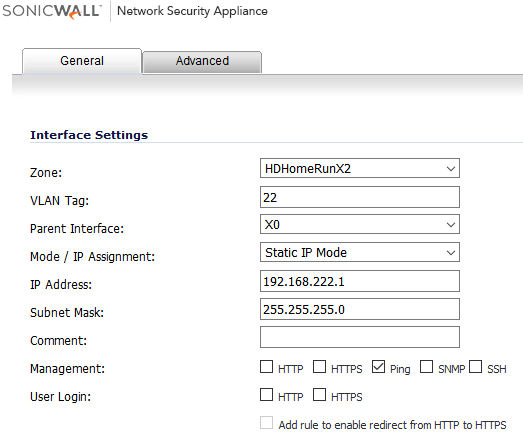This screenshot has height=444, width=523.
Task: Open the Zone dropdown showing HDHomeRunX2
Action: pyautogui.click(x=360, y=168)
